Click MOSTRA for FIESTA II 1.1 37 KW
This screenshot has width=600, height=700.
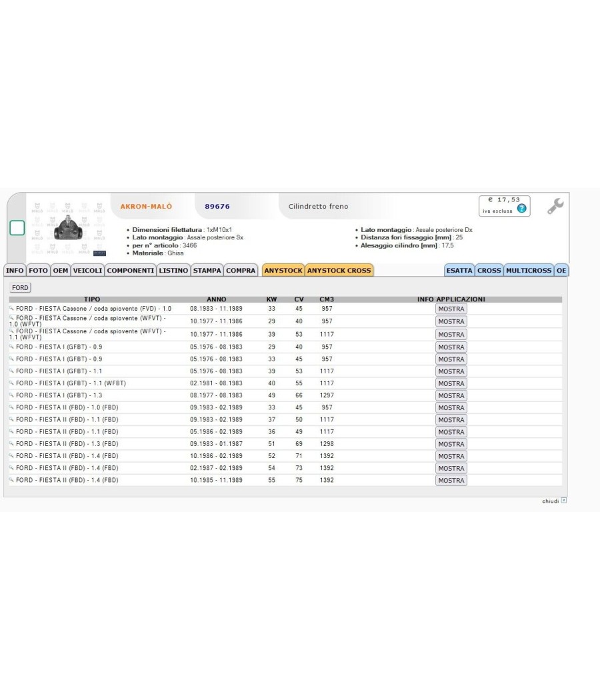451,419
